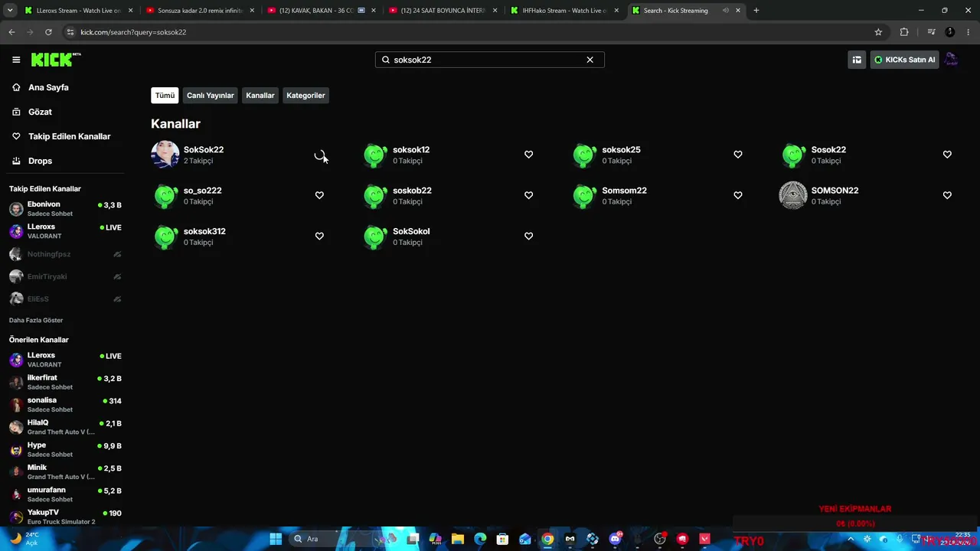The width and height of the screenshot is (980, 551).
Task: Open Ebonivon in followed channels
Action: 65,209
